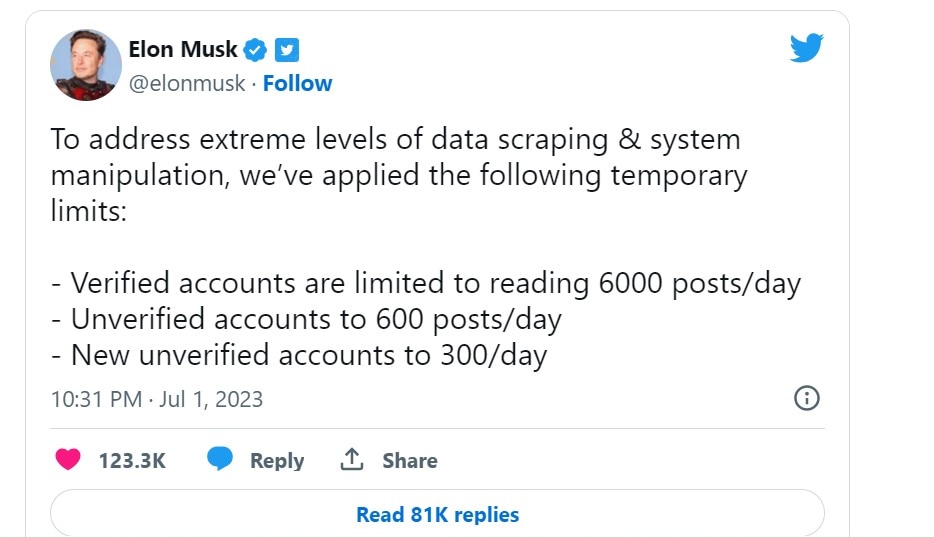
Task: Click the Share text label
Action: point(410,461)
